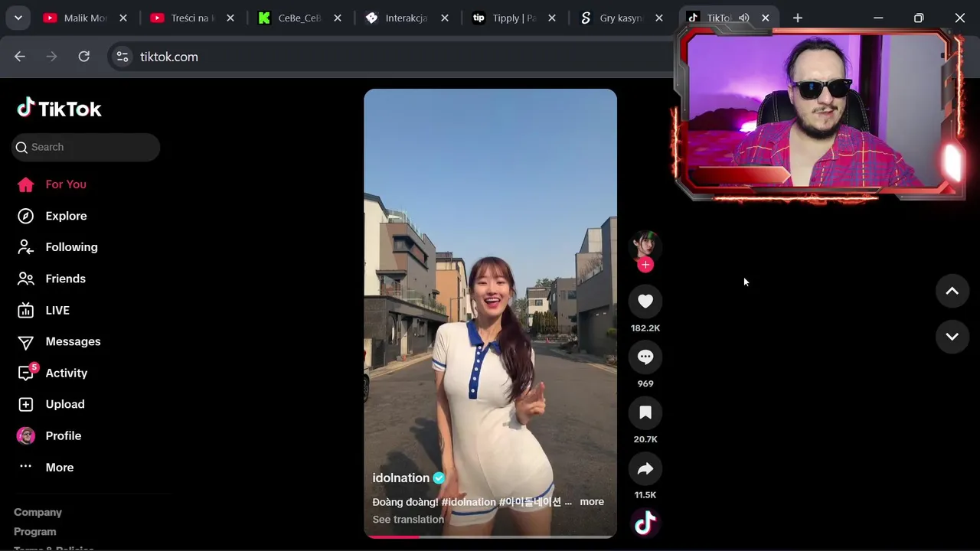Screen dimensions: 980x551
Task: Click the Upload plus-square icon
Action: click(x=26, y=404)
